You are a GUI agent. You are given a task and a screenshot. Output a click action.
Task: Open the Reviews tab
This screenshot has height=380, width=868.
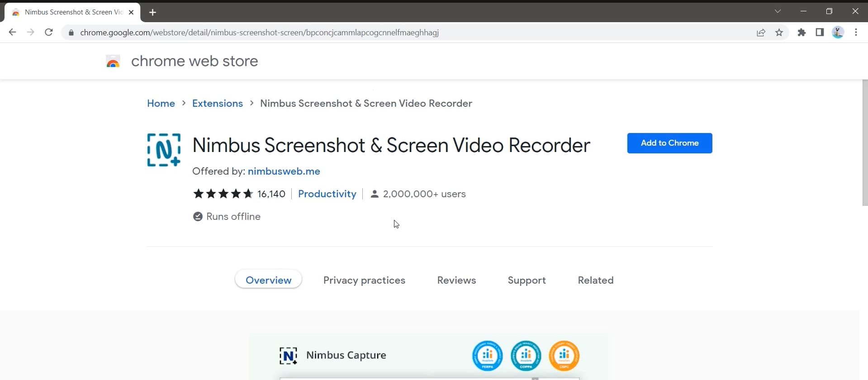tap(456, 280)
